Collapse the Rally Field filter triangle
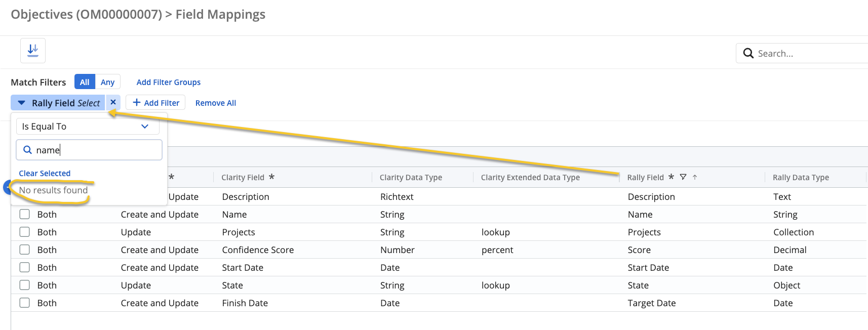Screen dimensions: 868x330 point(21,103)
